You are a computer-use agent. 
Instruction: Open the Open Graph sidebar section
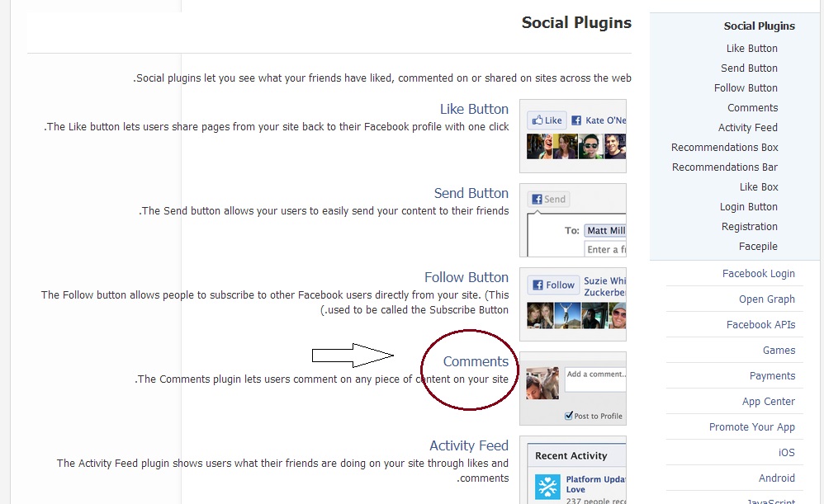pyautogui.click(x=767, y=299)
